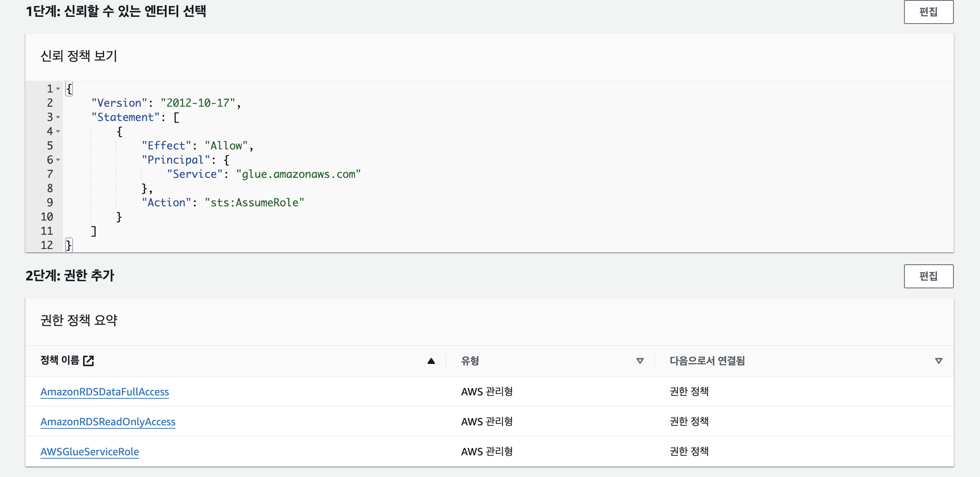Collapse Statement fold arrow at line 3
The height and width of the screenshot is (477, 980).
tap(58, 117)
